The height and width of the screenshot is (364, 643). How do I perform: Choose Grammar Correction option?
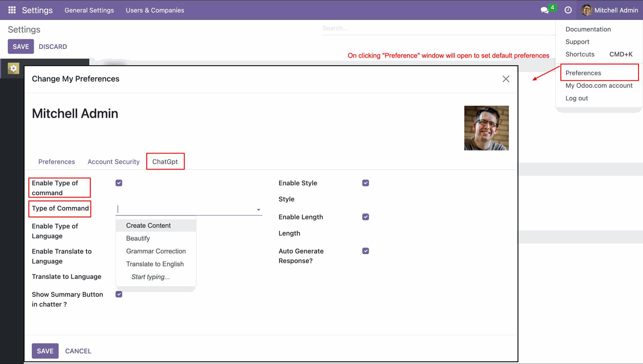(156, 251)
